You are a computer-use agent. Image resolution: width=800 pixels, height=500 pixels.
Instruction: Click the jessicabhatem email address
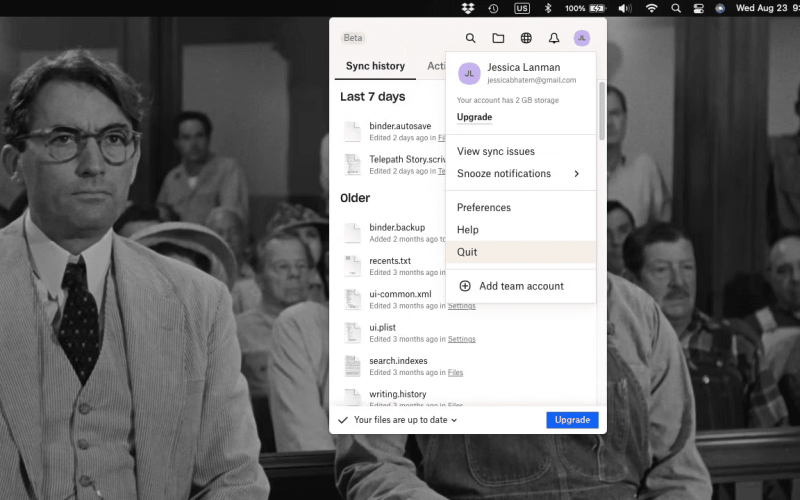pos(532,80)
